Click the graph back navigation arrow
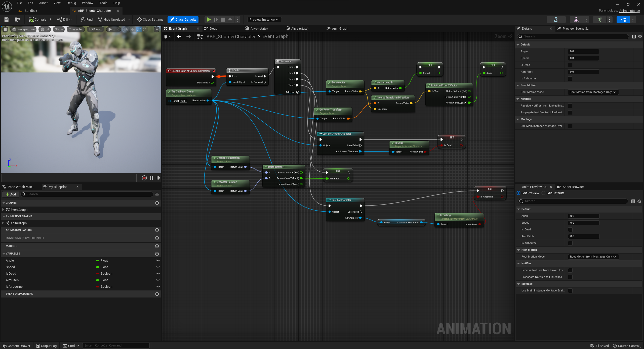Screen dimensions: 644x349 [x=179, y=37]
